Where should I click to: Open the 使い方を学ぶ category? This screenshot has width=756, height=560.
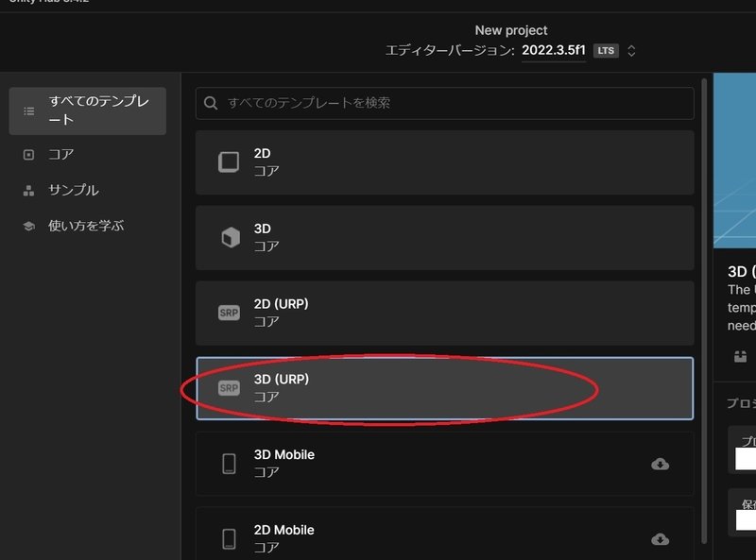pos(86,226)
